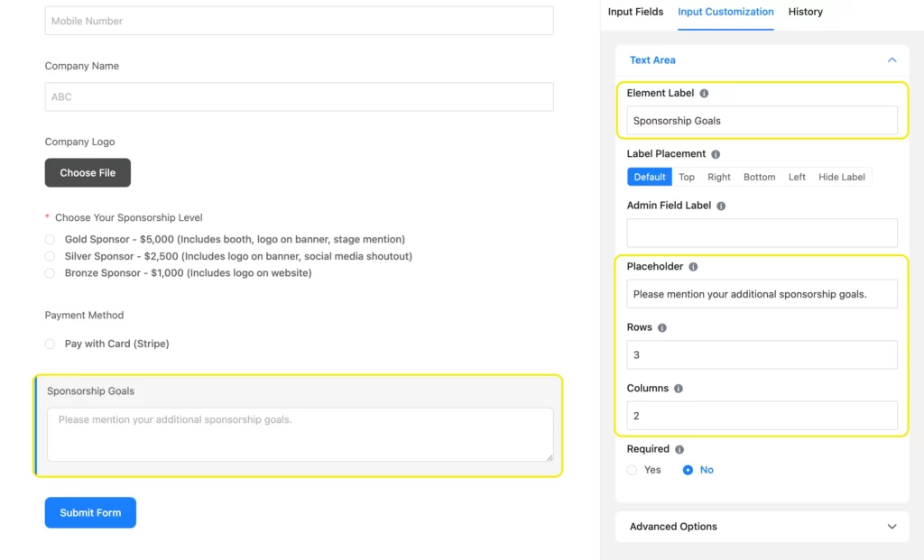The height and width of the screenshot is (560, 924).
Task: Edit the Element Label input
Action: click(x=762, y=121)
